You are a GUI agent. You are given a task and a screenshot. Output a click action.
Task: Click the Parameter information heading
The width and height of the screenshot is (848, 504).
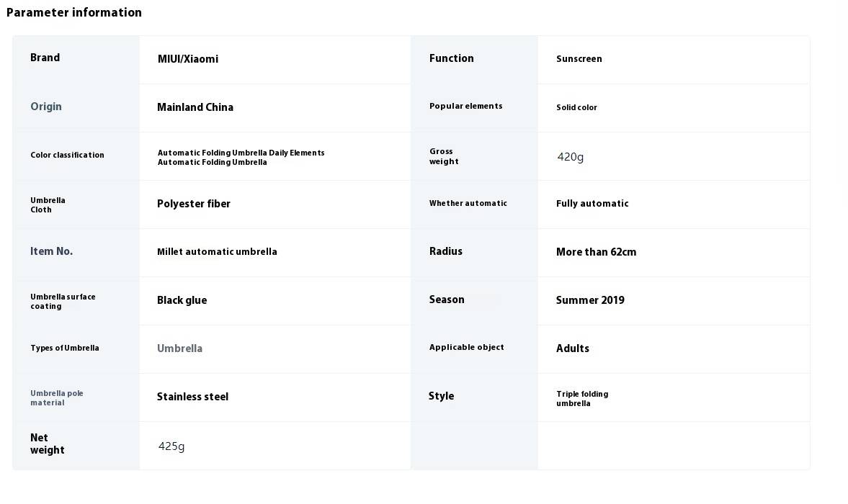pyautogui.click(x=74, y=12)
